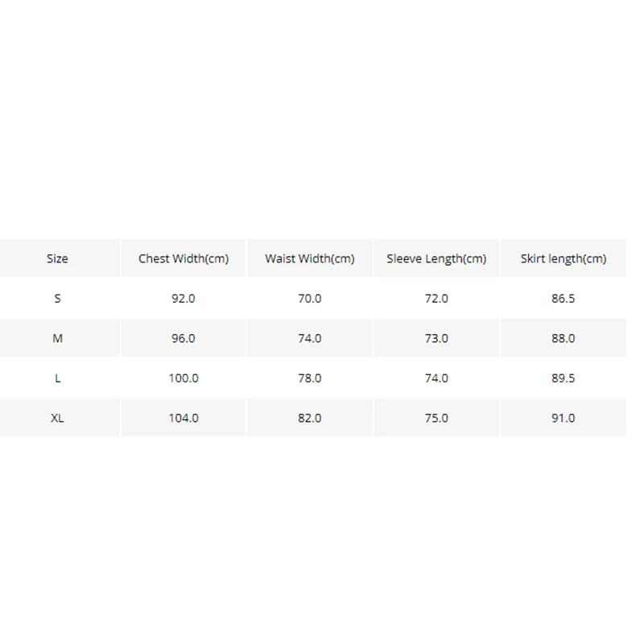Click the Size column header
Image resolution: width=644 pixels, height=644 pixels.
[x=57, y=258]
